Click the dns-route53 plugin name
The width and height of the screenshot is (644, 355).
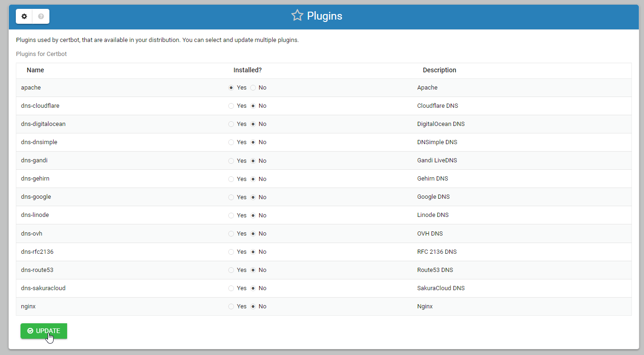[37, 270]
